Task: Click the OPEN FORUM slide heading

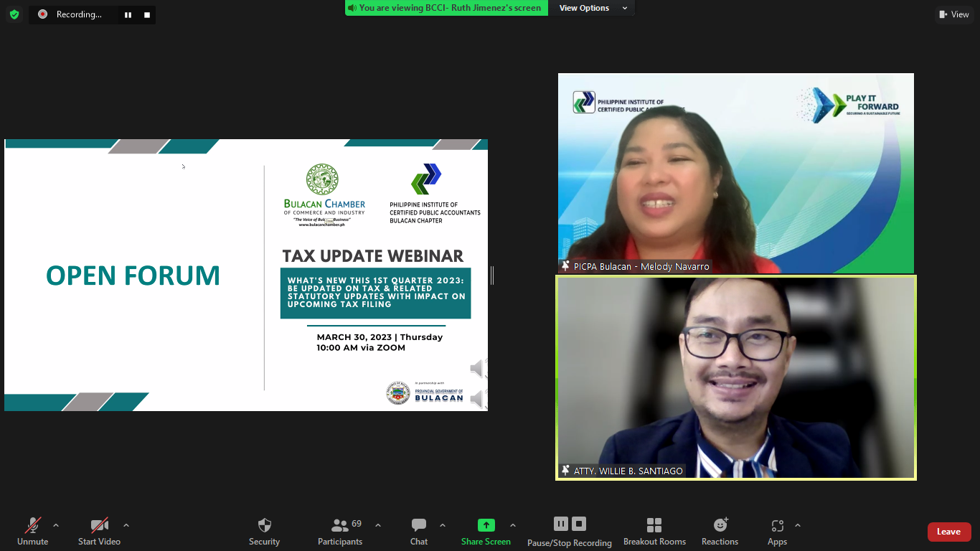Action: pyautogui.click(x=133, y=275)
